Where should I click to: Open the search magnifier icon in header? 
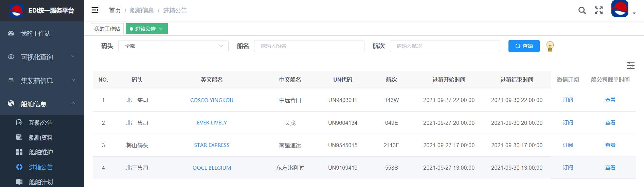pos(582,11)
